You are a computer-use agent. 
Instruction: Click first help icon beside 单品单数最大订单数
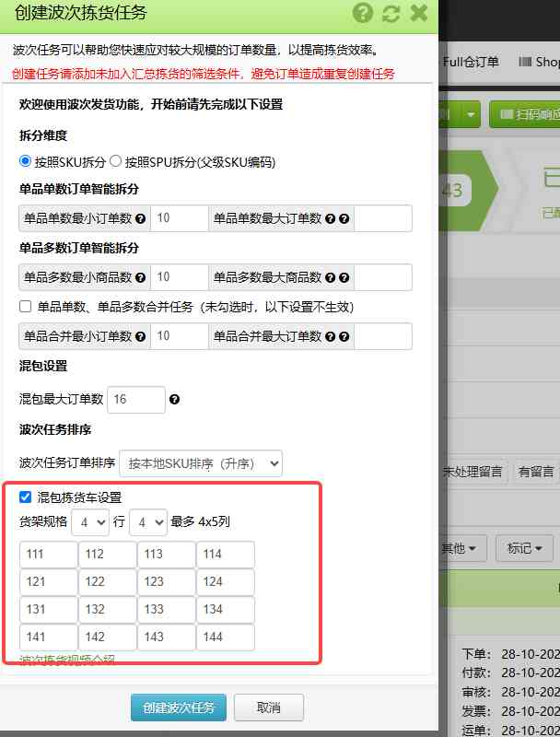pyautogui.click(x=331, y=218)
